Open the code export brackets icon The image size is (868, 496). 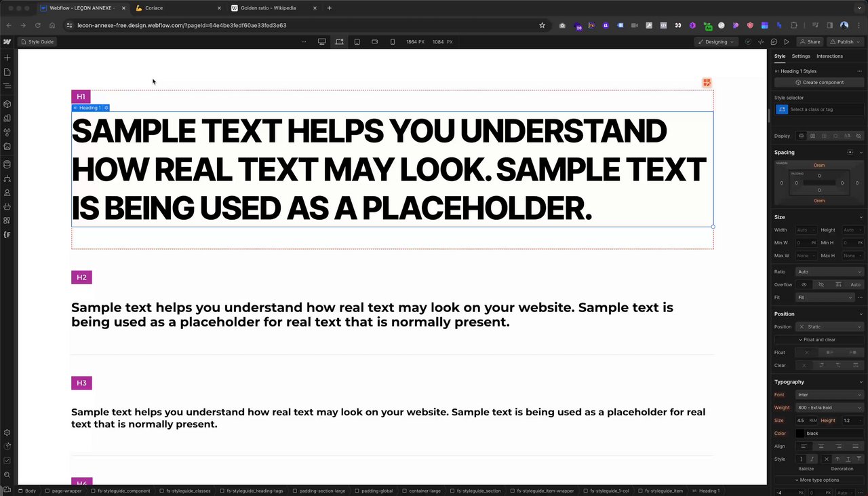point(761,41)
